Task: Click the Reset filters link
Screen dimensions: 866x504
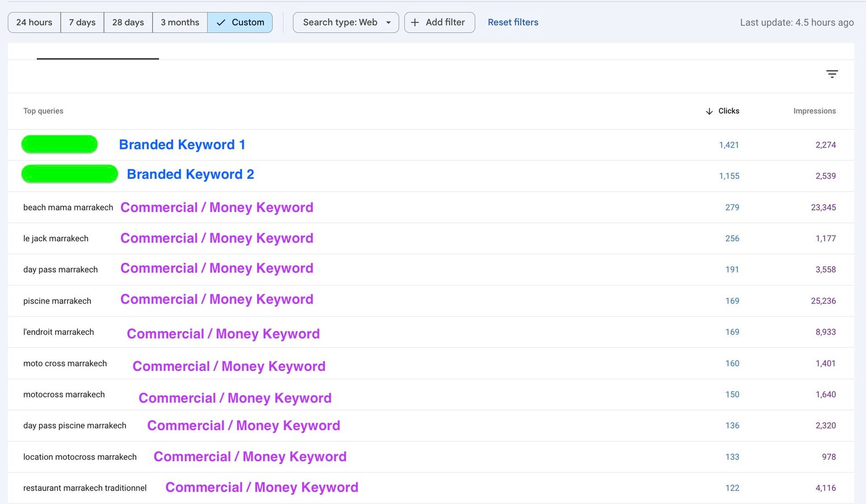Action: [513, 22]
